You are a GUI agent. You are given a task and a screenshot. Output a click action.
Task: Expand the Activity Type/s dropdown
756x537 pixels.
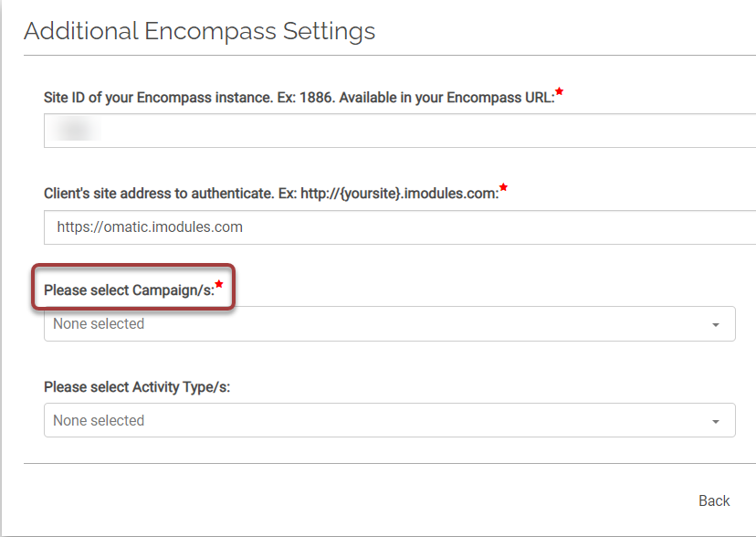coord(389,421)
